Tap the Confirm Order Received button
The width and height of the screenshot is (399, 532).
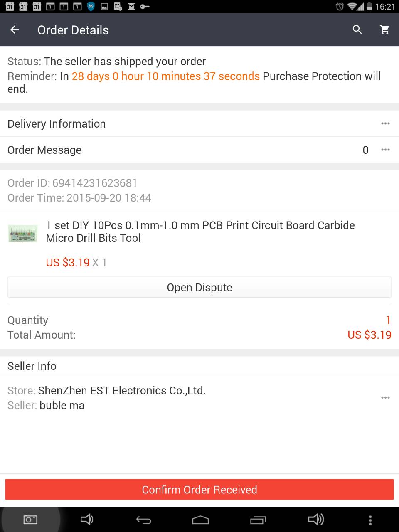[x=199, y=490]
